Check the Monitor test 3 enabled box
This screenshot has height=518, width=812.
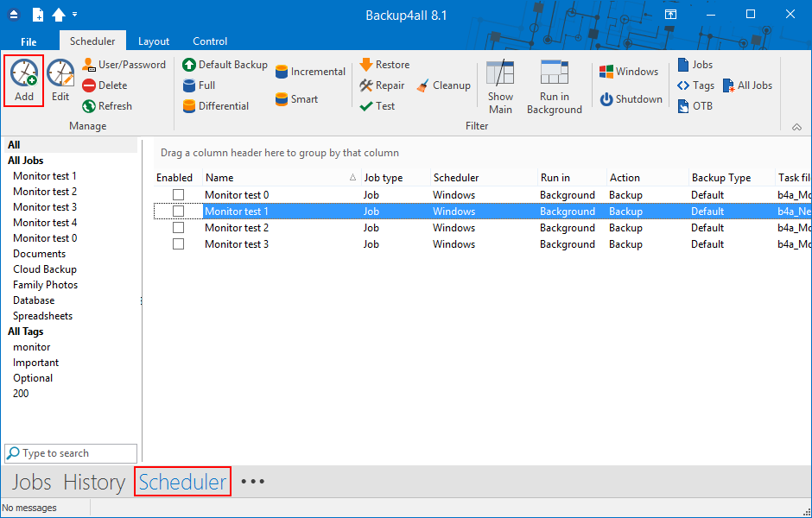(x=178, y=244)
